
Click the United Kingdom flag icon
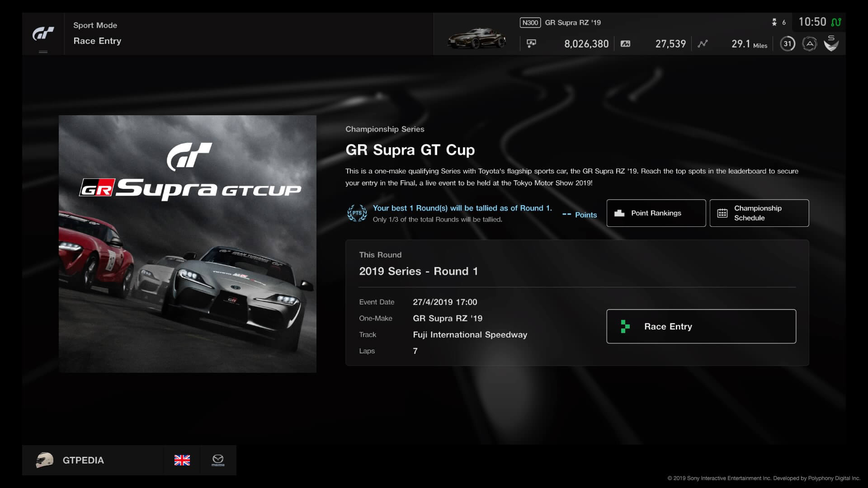pyautogui.click(x=182, y=460)
